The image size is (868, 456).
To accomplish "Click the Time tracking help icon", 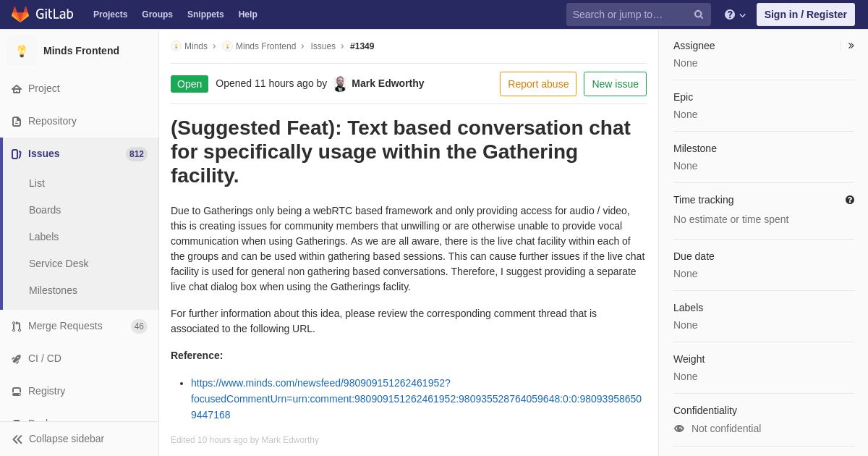I will 850,200.
